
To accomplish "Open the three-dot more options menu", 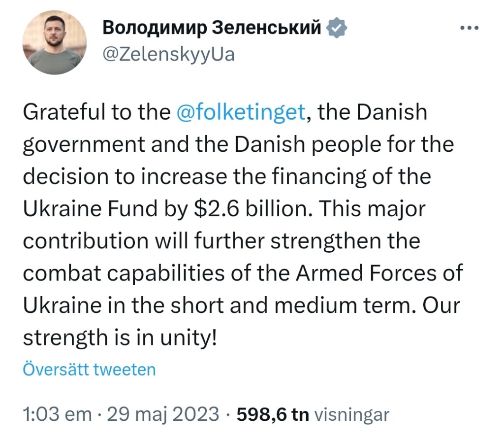I will (x=469, y=28).
